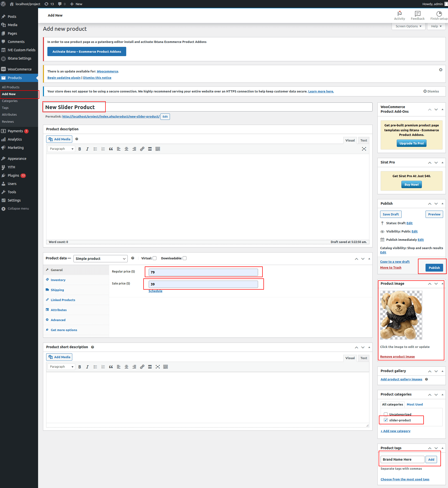This screenshot has height=488, width=448.
Task: Click Insert link icon in description toolbar
Action: tap(142, 149)
